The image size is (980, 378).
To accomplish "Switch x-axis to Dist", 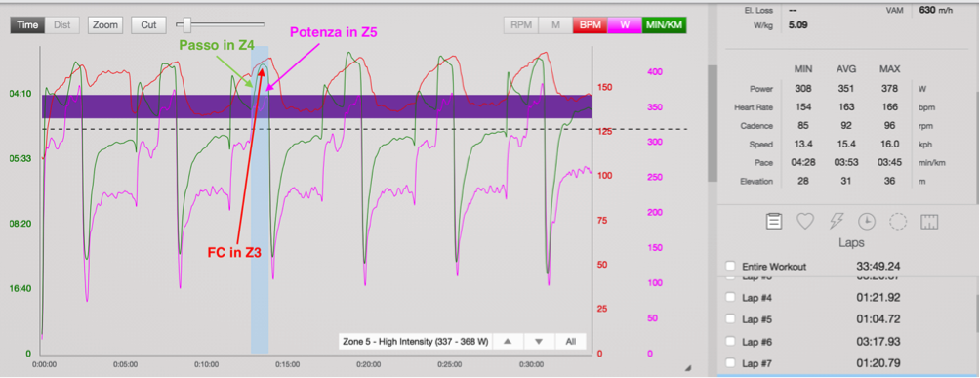I will tap(61, 25).
